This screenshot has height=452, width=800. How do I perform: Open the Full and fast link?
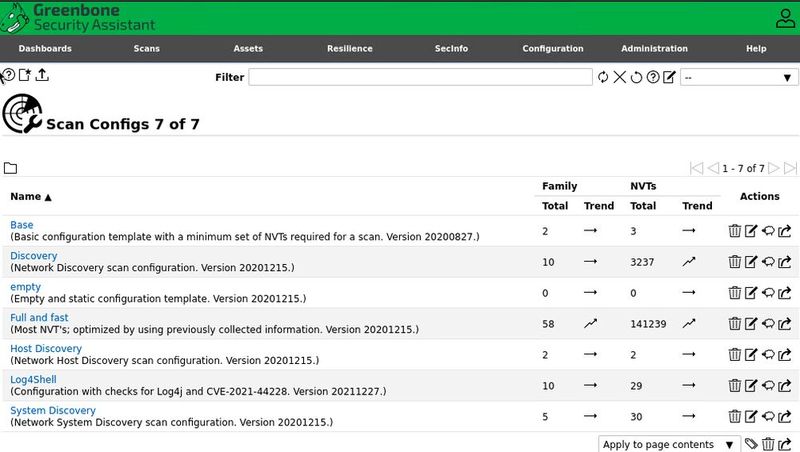click(39, 317)
